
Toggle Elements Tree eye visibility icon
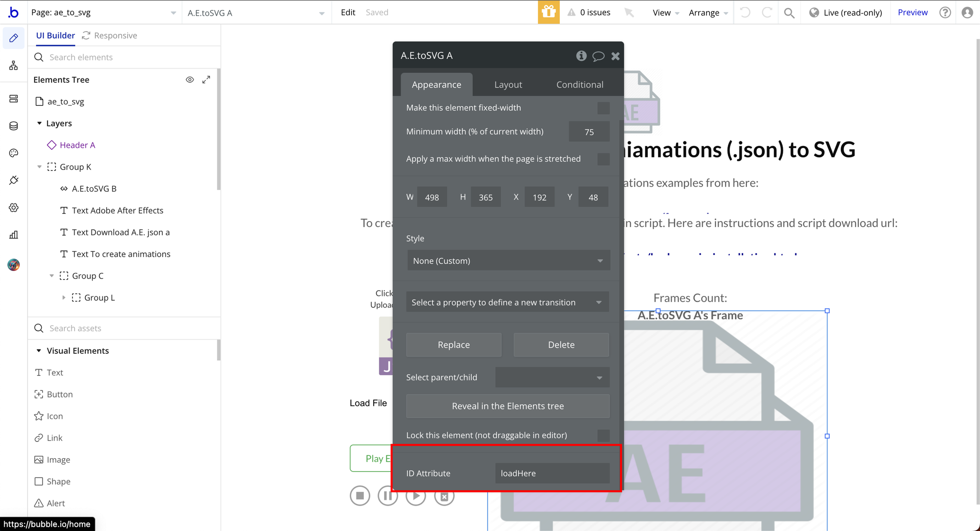coord(190,79)
